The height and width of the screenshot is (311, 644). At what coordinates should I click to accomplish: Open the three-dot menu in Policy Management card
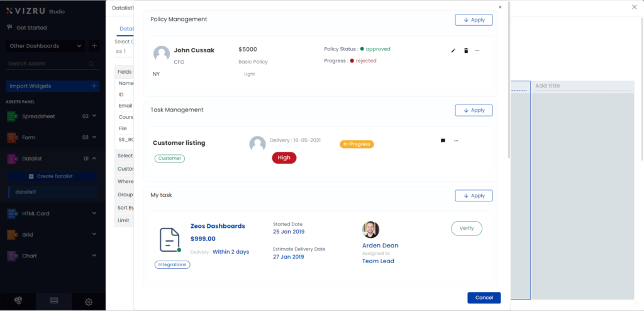pos(477,50)
